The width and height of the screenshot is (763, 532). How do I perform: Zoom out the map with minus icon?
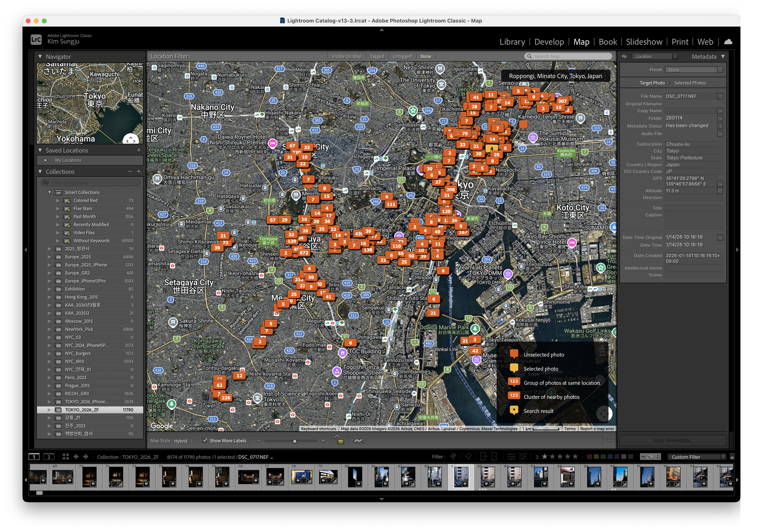259,441
